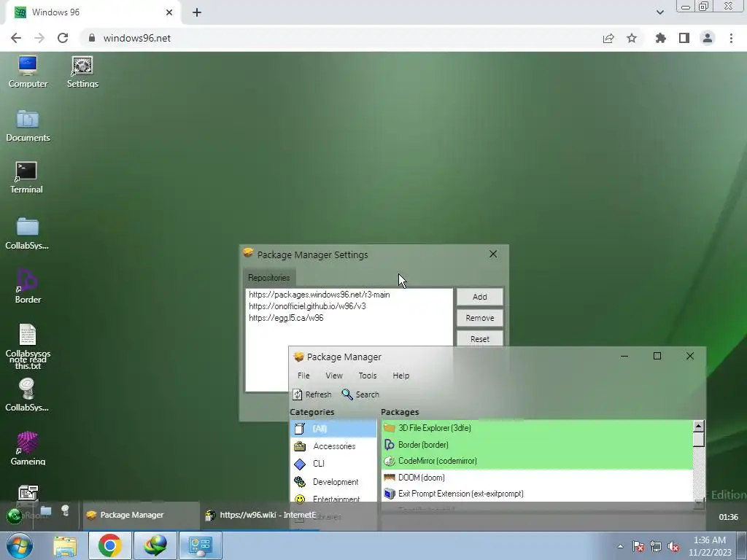Click Remove button in Package Manager Settings
This screenshot has height=560, width=747.
pos(480,318)
